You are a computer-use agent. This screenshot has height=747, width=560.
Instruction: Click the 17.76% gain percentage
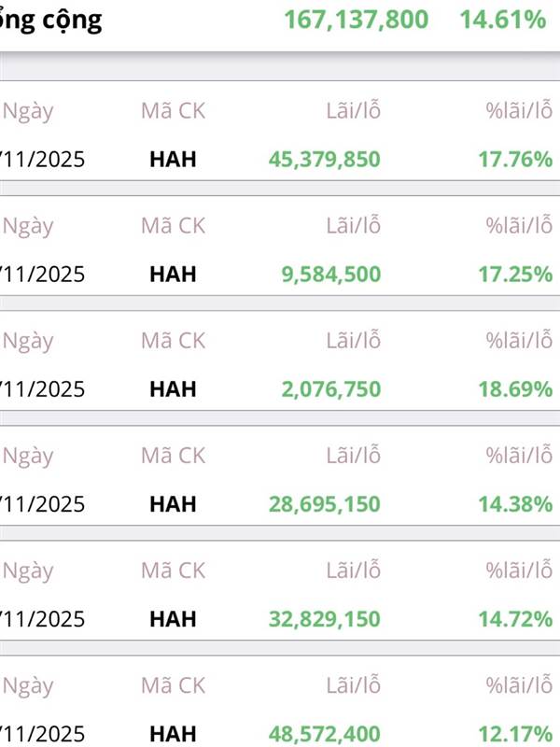coord(515,160)
